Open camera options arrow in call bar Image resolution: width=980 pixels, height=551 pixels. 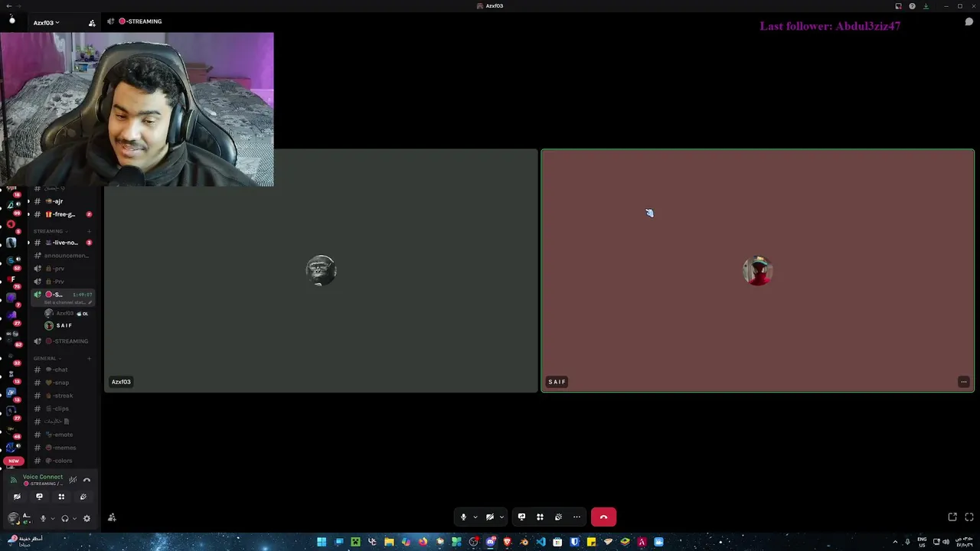501,517
